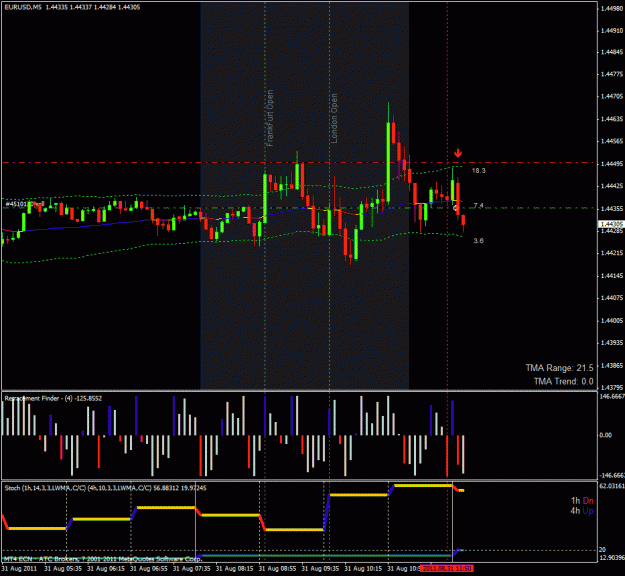625x576 pixels.
Task: Click the 1.44705 price axis label
Action: click(612, 96)
